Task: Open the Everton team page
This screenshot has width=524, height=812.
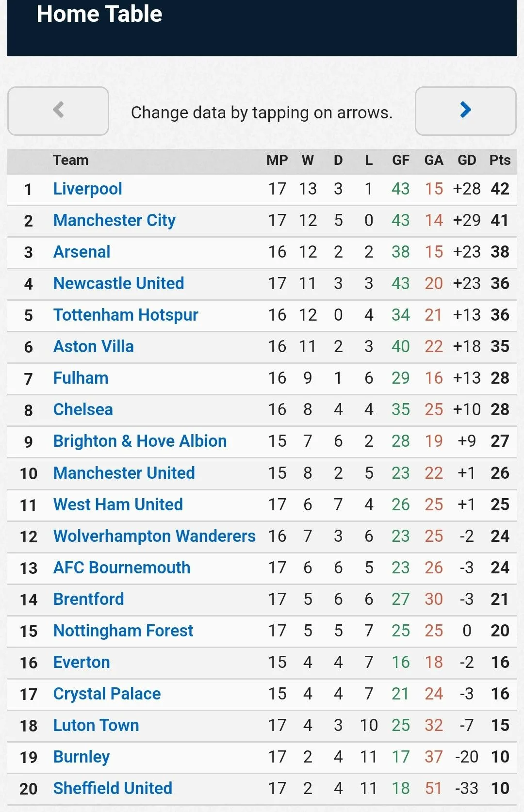Action: 82,662
